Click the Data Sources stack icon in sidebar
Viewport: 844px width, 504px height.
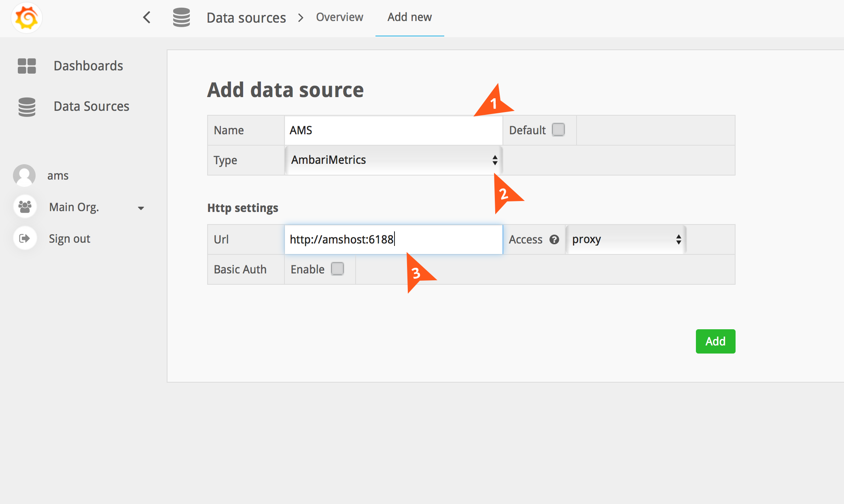[27, 107]
